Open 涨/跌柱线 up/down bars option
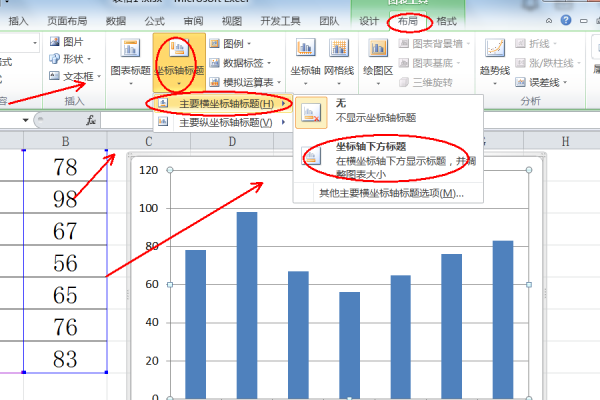The image size is (600, 400). 548,62
